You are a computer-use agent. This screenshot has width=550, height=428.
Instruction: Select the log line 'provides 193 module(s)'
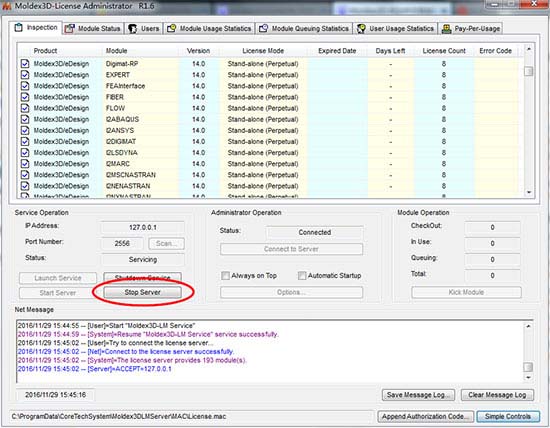coord(132,360)
